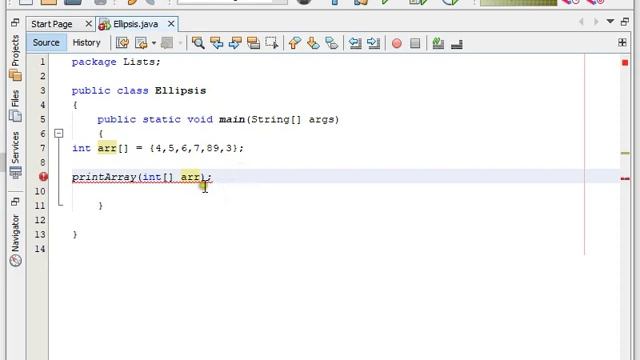Go to the next bookmark
This screenshot has height=360, width=640.
[x=313, y=43]
